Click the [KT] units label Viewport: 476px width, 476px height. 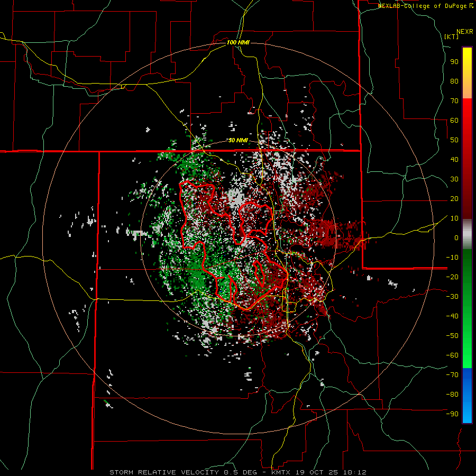(x=452, y=36)
